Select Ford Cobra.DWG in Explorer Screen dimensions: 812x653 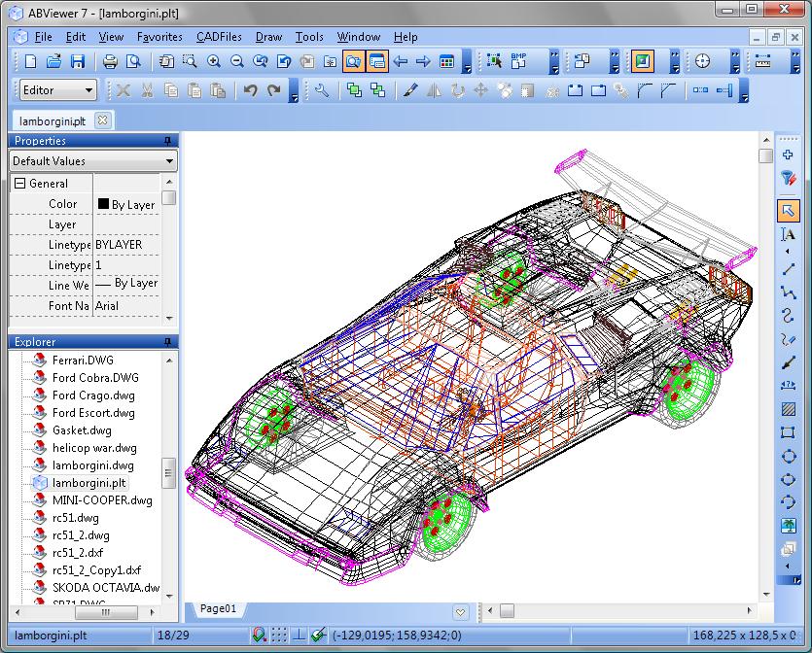[x=95, y=378]
